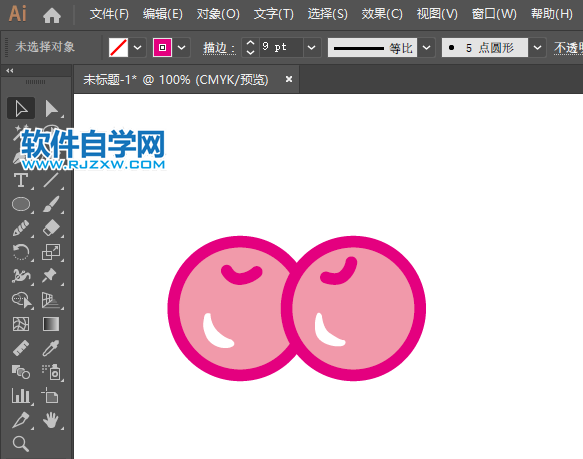
Task: Collapse the tools panel double arrows
Action: 10,70
